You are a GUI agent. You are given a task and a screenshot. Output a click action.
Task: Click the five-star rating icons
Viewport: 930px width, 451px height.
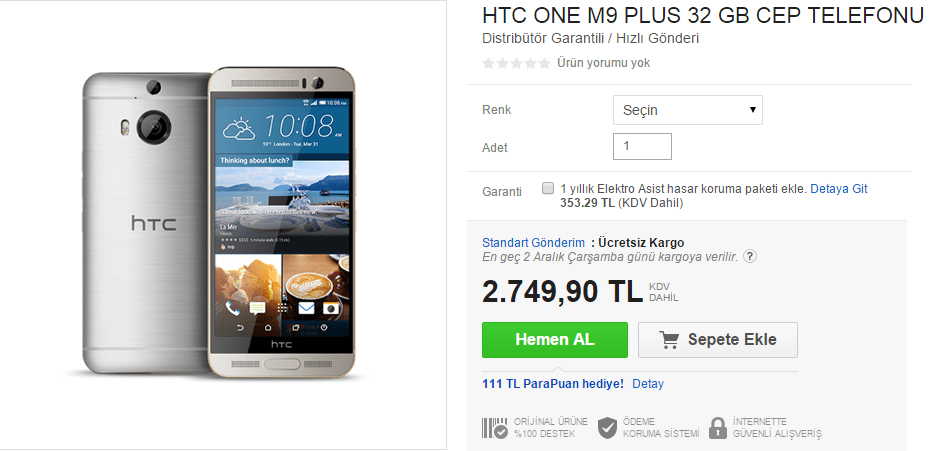tap(517, 63)
